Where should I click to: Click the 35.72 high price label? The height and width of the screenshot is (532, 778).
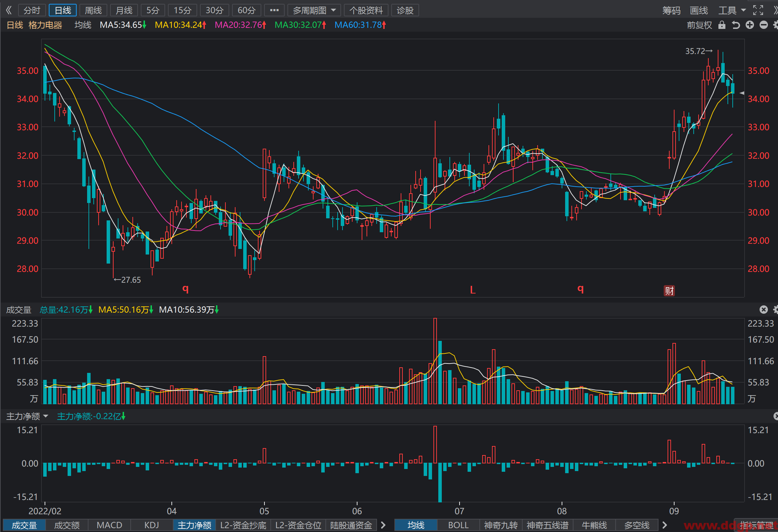tap(699, 51)
